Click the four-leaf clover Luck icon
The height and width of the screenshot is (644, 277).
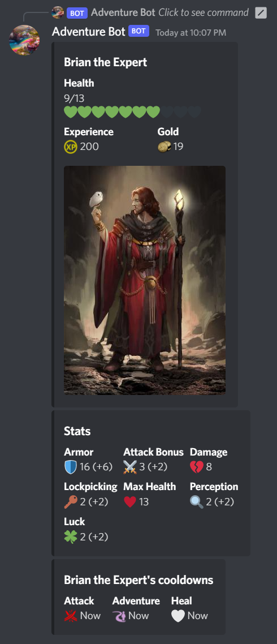click(71, 537)
